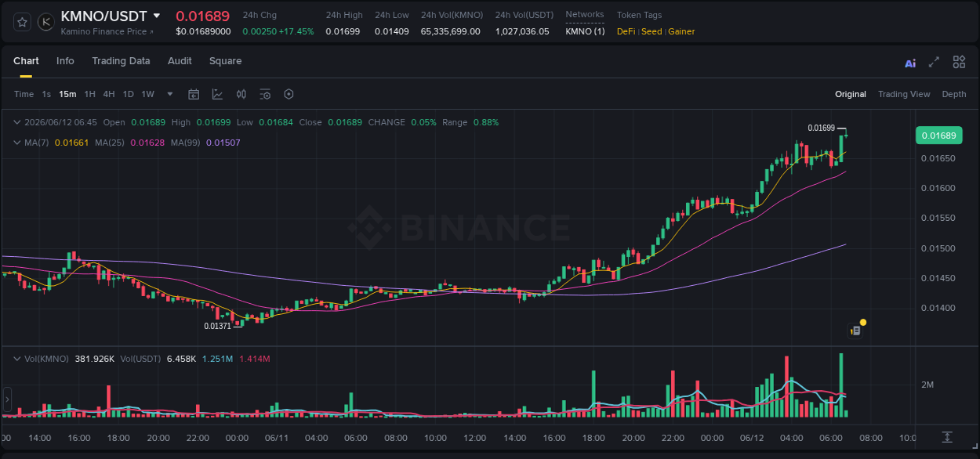This screenshot has height=459, width=980.
Task: Open the technical indicators line-chart icon
Action: click(x=217, y=94)
